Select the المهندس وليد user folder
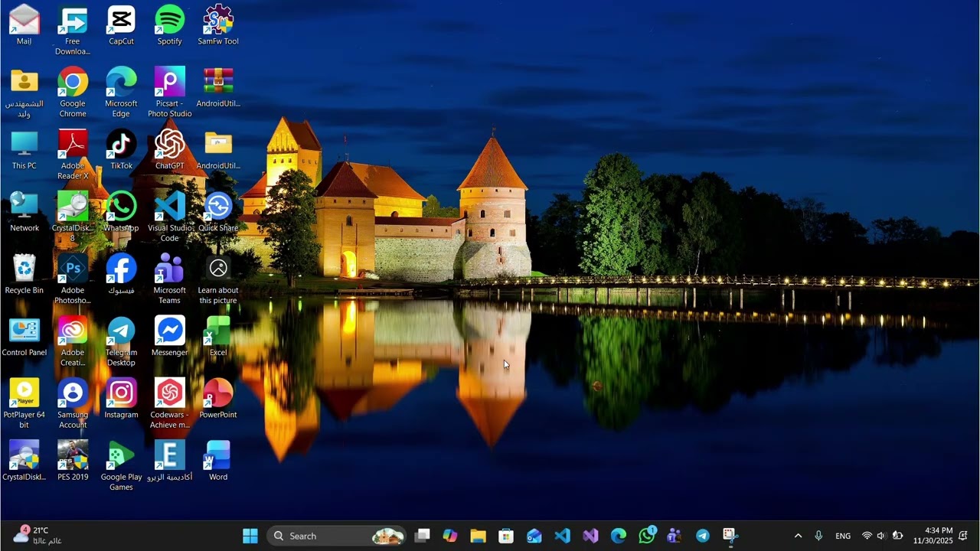Screen dimensions: 980x551 [x=24, y=93]
